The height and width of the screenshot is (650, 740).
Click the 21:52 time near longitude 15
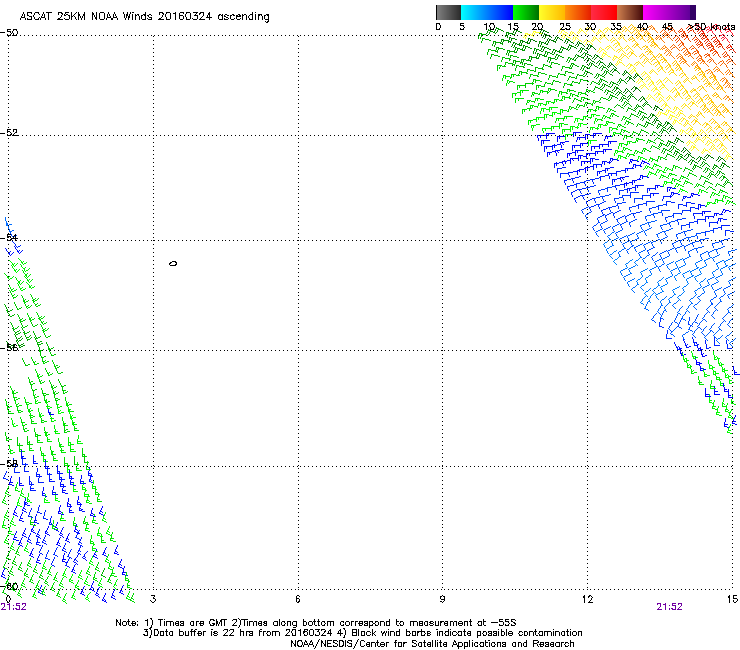point(669,607)
